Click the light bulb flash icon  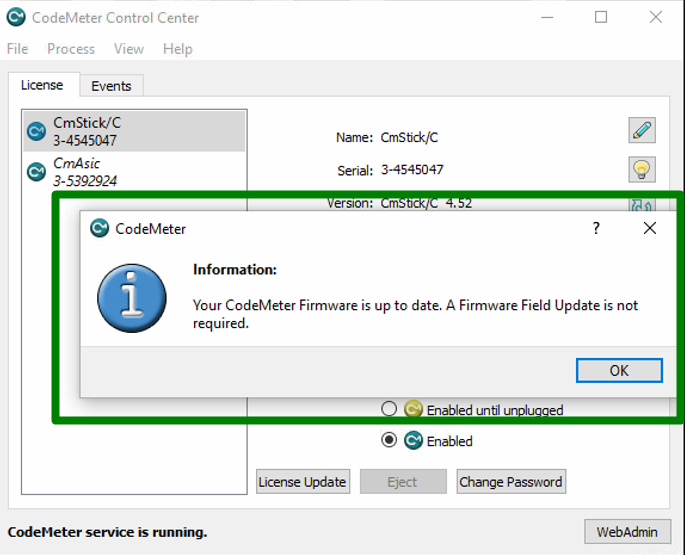pyautogui.click(x=642, y=169)
